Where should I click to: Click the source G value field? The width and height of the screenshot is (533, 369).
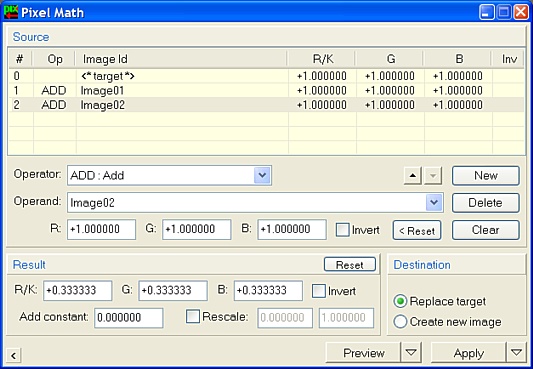(197, 229)
